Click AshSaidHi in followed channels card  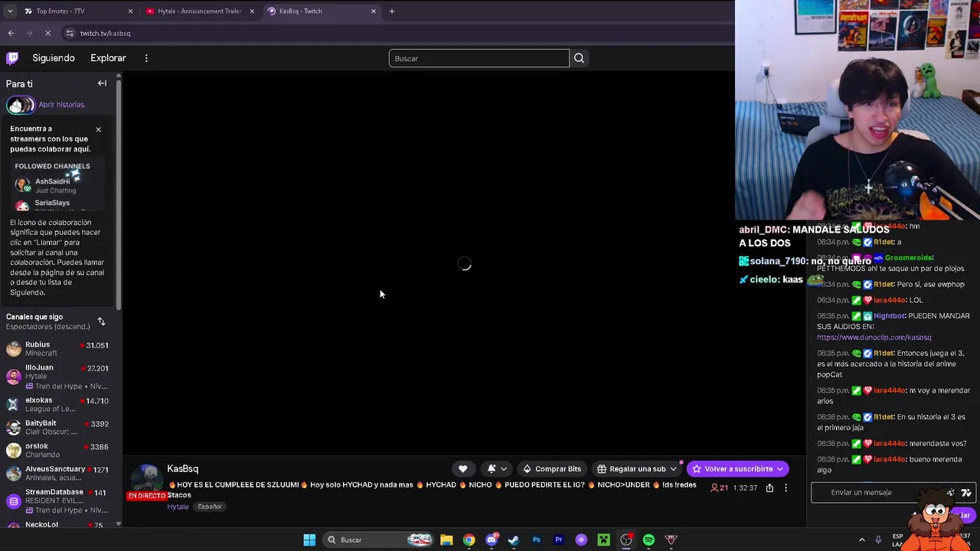tap(52, 181)
